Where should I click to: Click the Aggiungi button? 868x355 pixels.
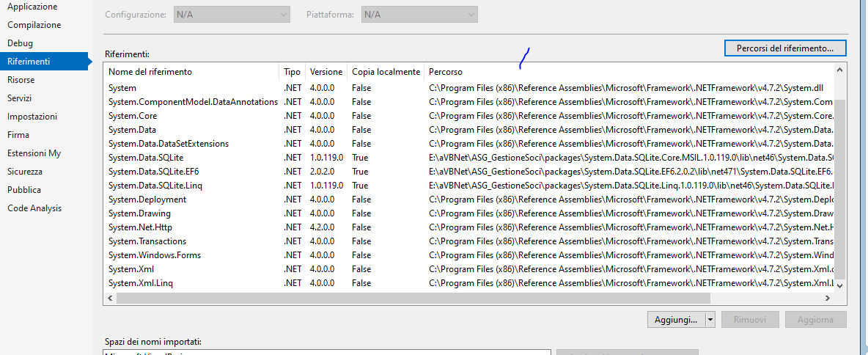click(674, 320)
